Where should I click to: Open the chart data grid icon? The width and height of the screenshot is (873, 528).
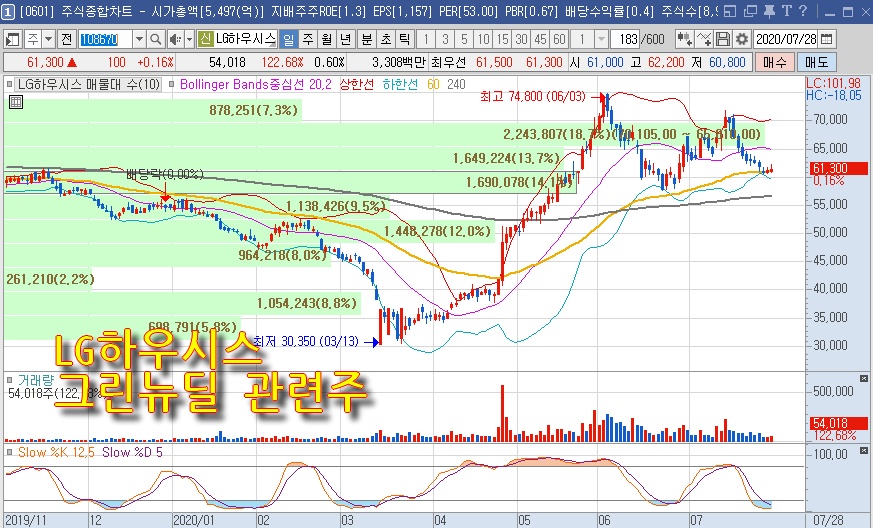click(16, 102)
